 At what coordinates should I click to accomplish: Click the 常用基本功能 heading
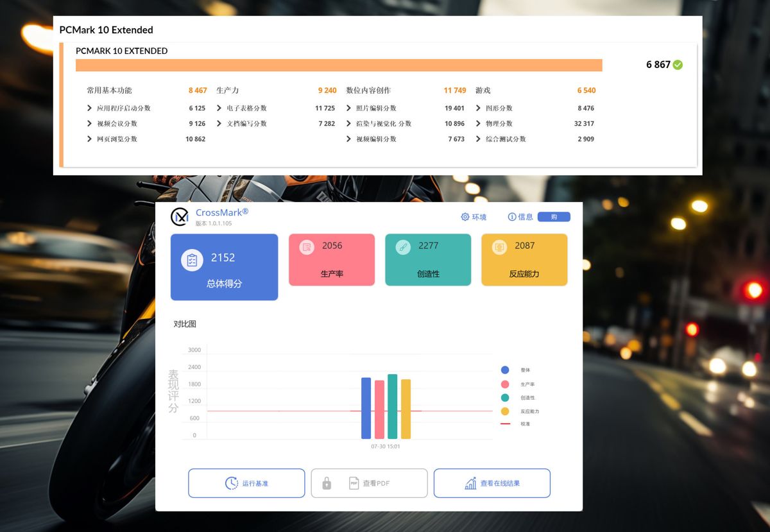click(109, 90)
